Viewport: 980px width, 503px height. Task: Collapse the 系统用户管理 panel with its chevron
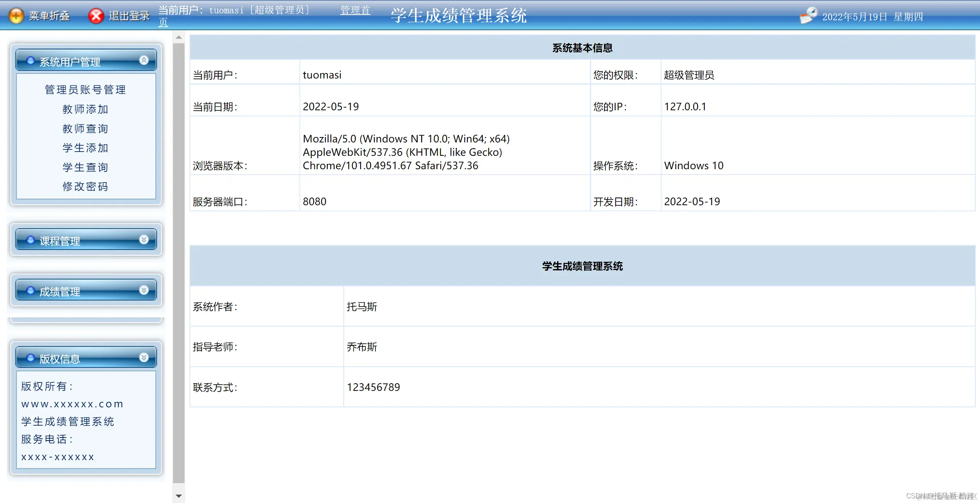144,60
